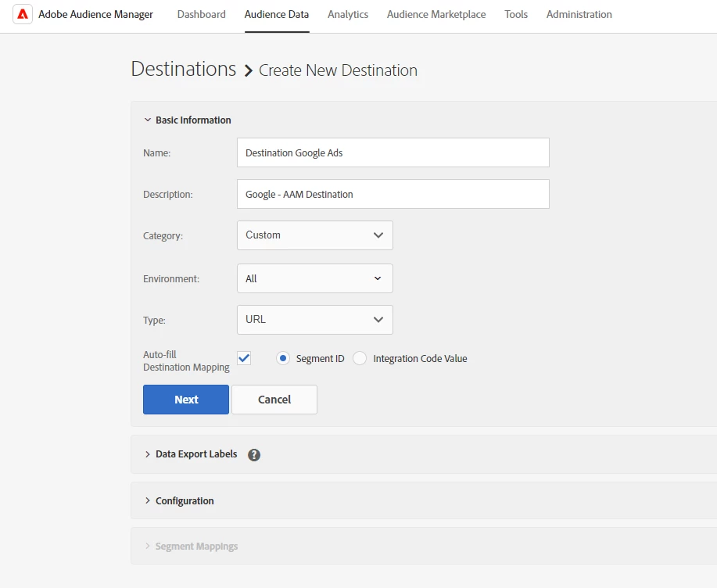This screenshot has height=588, width=717.
Task: Focus the Name input field
Action: coord(393,152)
